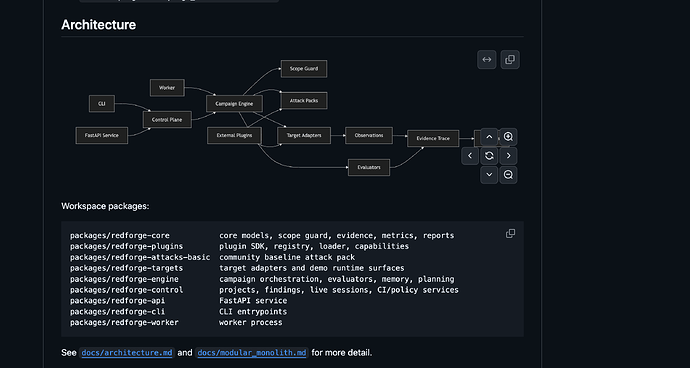Select the Control Plane node
This screenshot has height=368, width=690.
(167, 120)
